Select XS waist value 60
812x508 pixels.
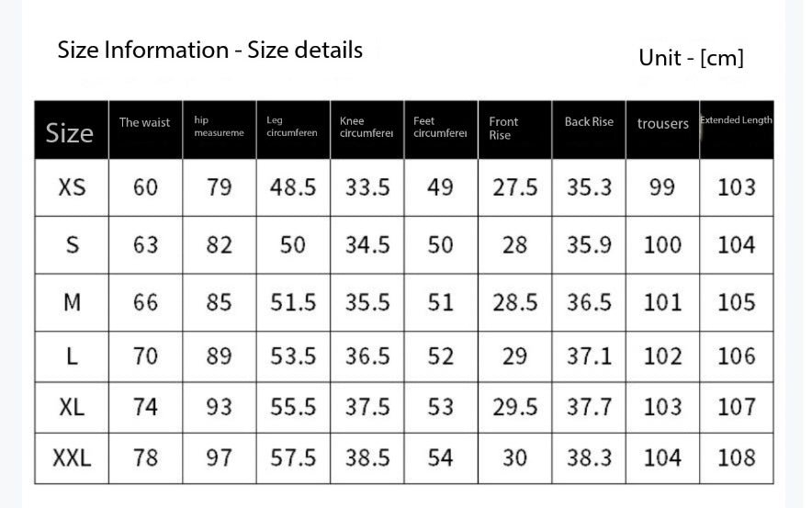[145, 187]
